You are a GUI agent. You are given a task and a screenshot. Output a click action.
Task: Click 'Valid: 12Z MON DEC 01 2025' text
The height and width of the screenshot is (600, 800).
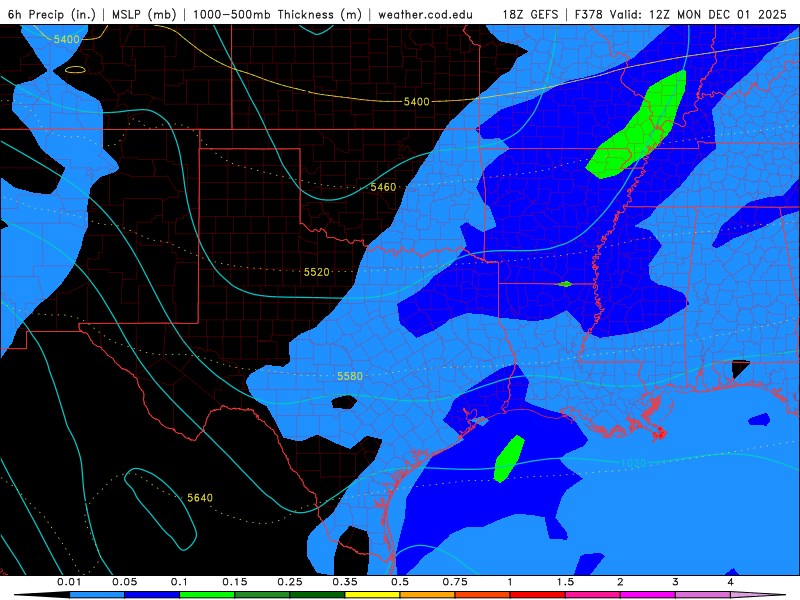[x=698, y=14]
